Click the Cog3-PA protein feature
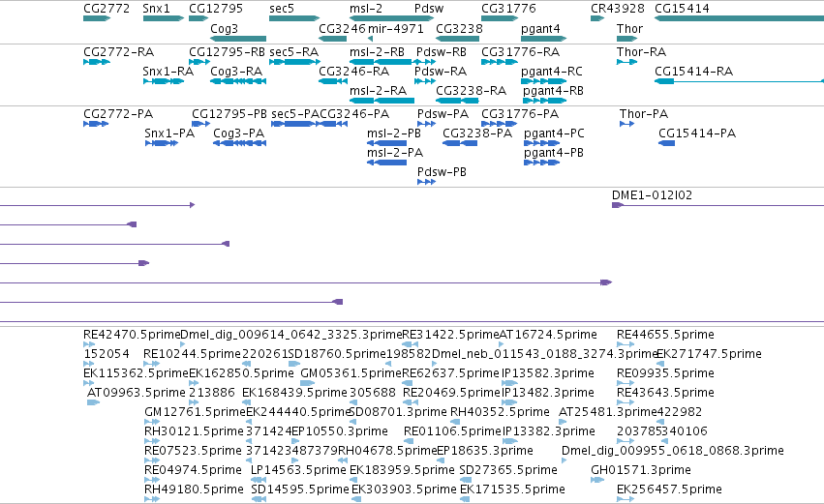The height and width of the screenshot is (504, 824). point(239,143)
